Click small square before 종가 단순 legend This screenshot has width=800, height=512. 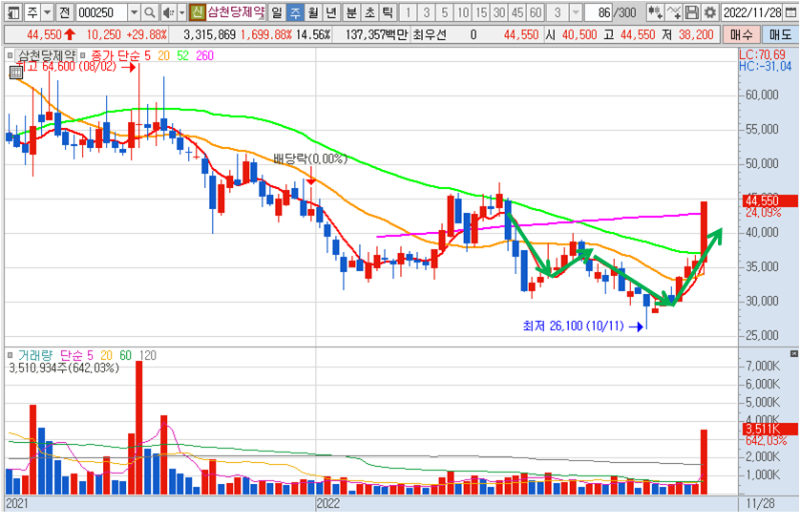[x=83, y=55]
